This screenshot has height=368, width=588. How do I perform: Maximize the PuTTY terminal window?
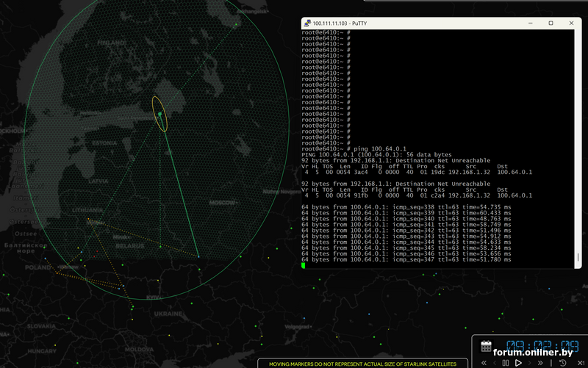coord(551,24)
